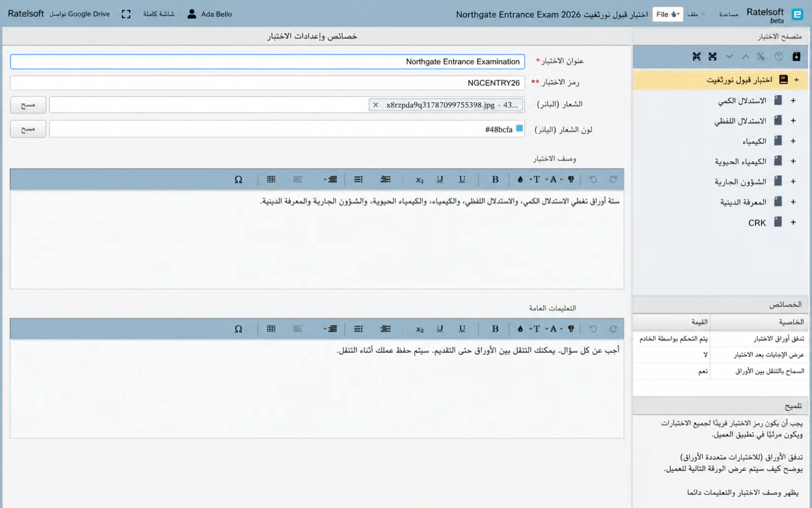Apply Bold in the description editor

[x=495, y=179]
